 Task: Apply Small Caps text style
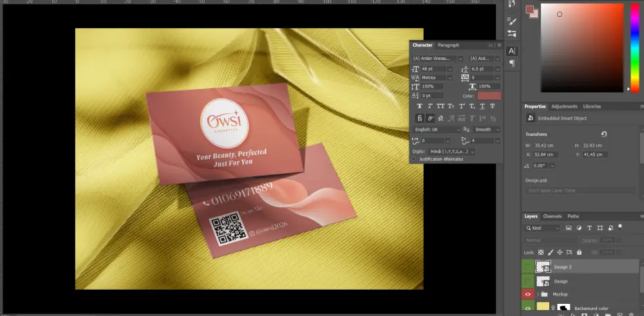click(x=451, y=106)
